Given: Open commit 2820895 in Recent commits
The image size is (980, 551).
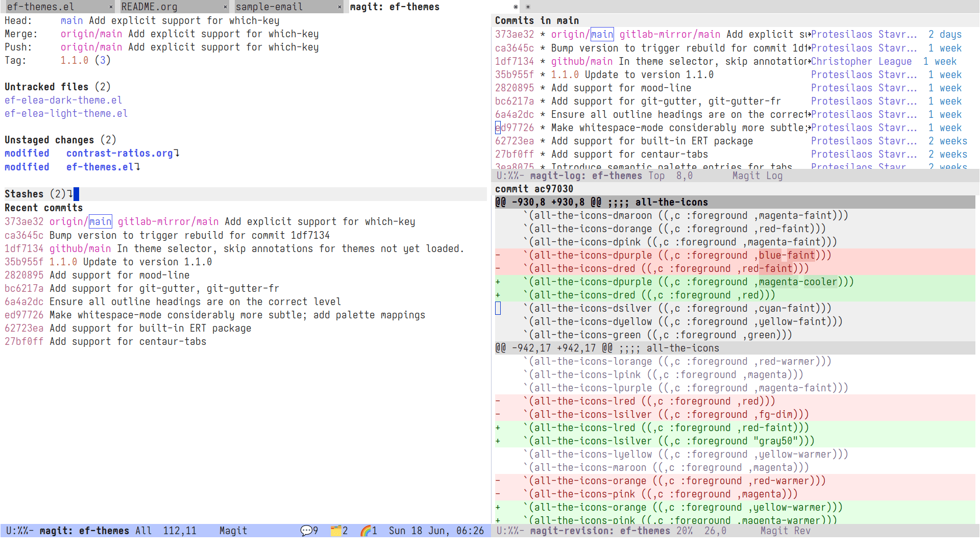Looking at the screenshot, I should [24, 275].
